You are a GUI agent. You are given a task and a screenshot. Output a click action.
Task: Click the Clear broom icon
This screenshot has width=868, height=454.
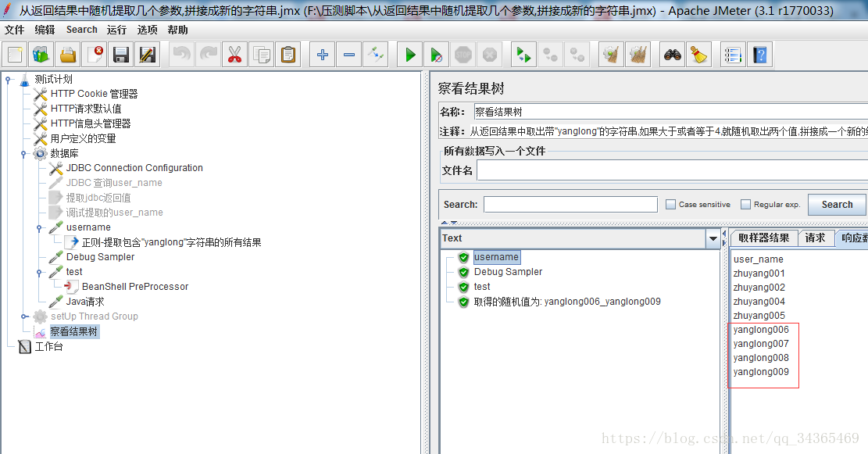pos(611,55)
